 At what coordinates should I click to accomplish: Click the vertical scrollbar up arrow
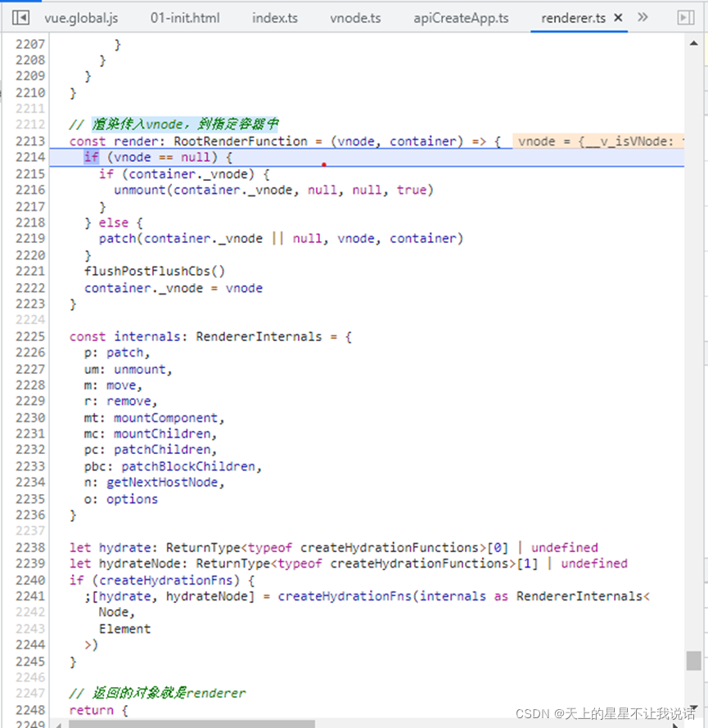coord(693,43)
